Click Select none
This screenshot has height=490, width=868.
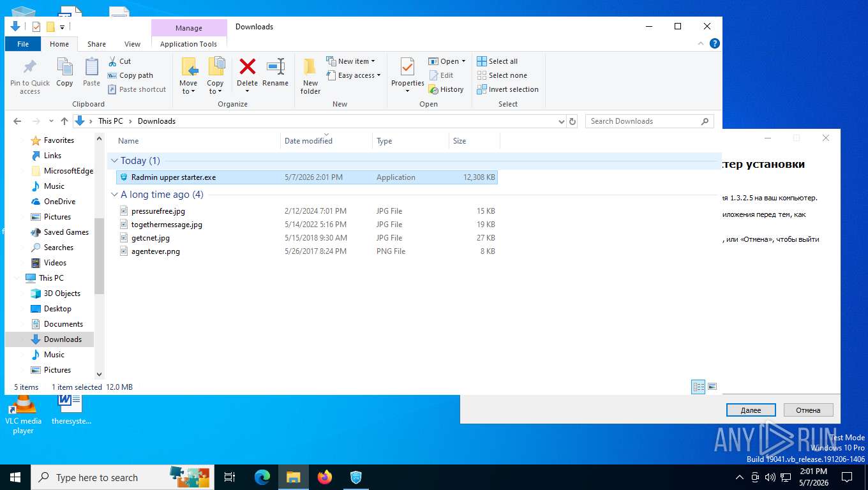pos(502,75)
